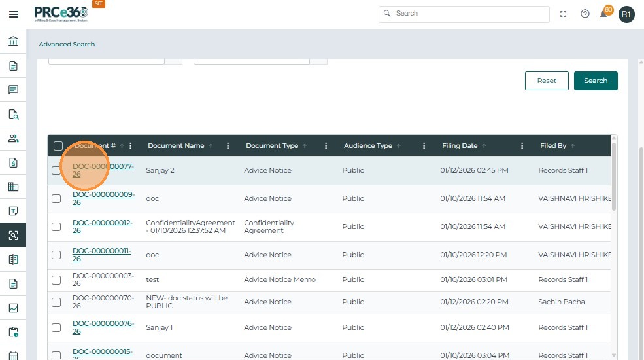Viewport: 644px width, 360px height.
Task: Toggle fullscreen mode icon
Action: point(564,14)
